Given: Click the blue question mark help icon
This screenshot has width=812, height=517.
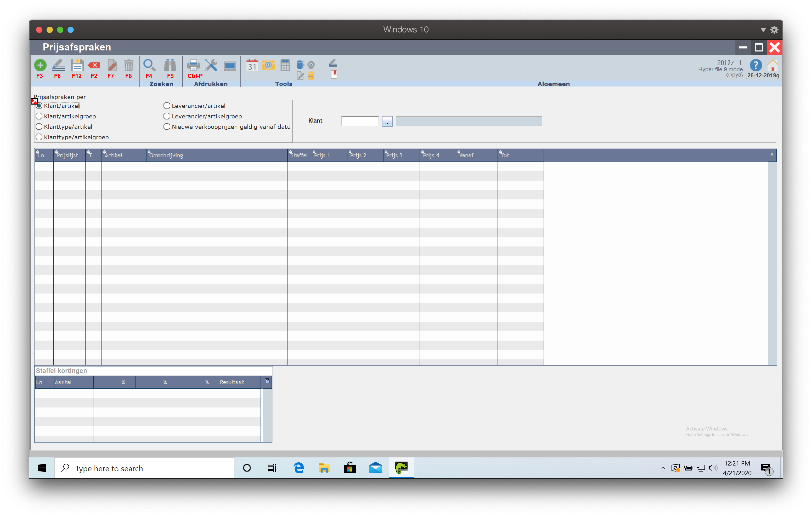Looking at the screenshot, I should [756, 65].
